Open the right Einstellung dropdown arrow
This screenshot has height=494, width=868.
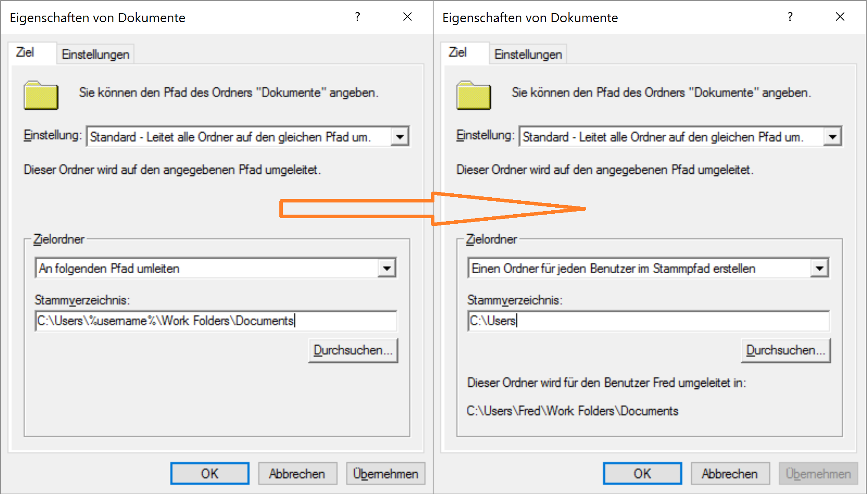pos(832,137)
